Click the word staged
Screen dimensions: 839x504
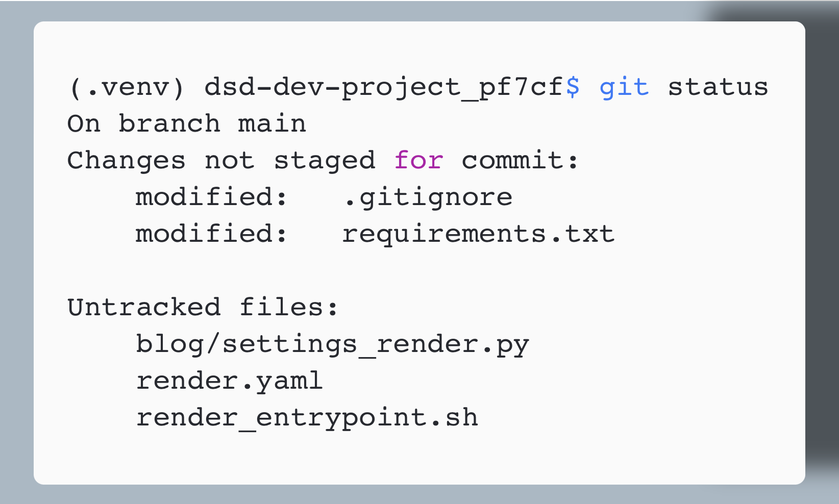(325, 161)
